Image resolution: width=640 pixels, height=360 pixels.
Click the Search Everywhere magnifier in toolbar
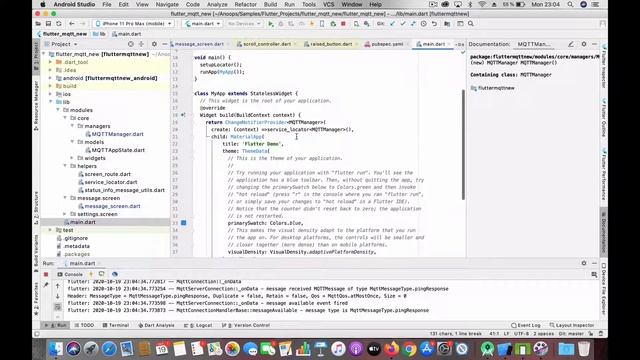tap(471, 24)
